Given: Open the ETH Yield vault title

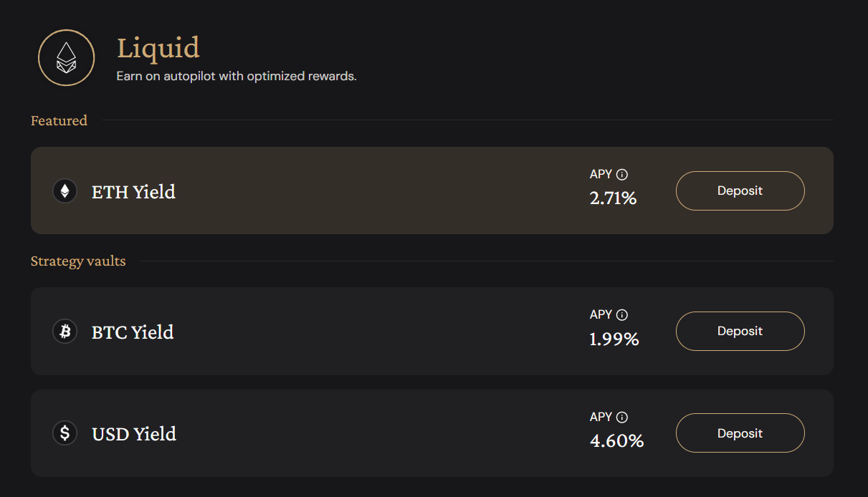Looking at the screenshot, I should pos(133,192).
